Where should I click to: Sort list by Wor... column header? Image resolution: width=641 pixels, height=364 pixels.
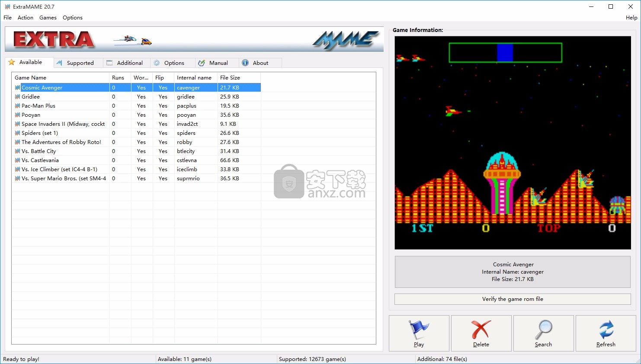[142, 78]
